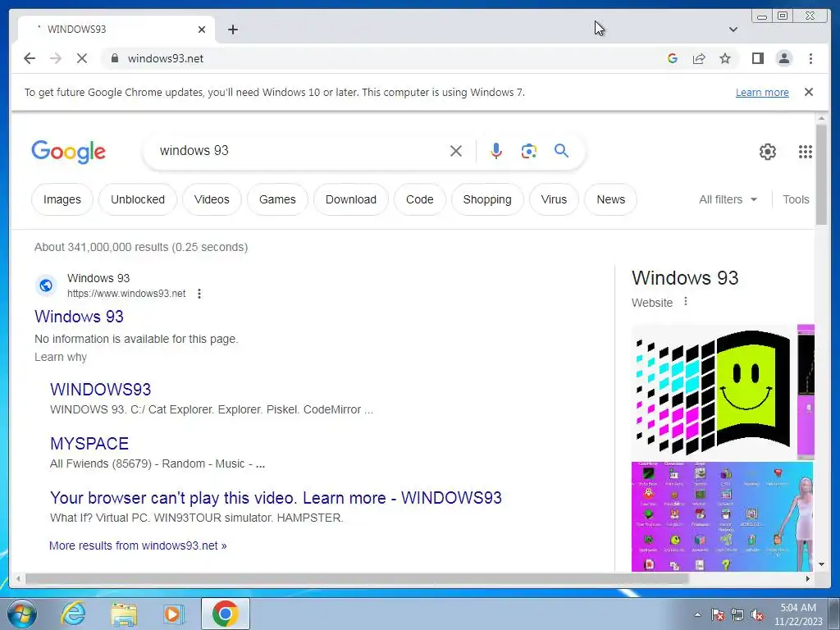
Task: Open the Google icon in address bar
Action: pos(673,58)
